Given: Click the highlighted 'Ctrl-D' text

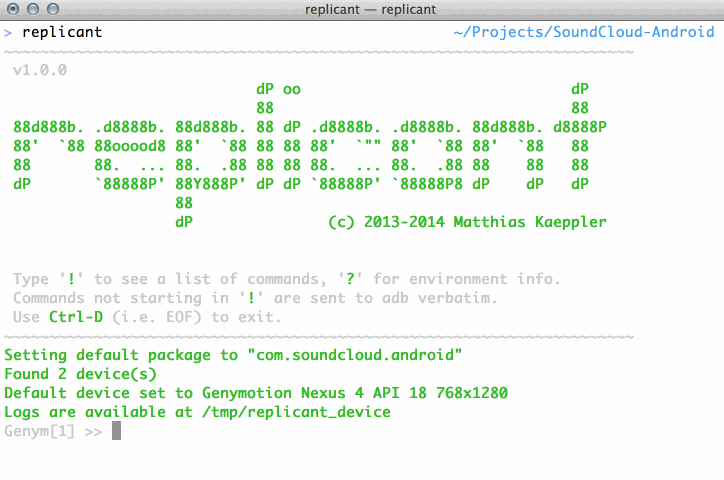Looking at the screenshot, I should click(76, 317).
